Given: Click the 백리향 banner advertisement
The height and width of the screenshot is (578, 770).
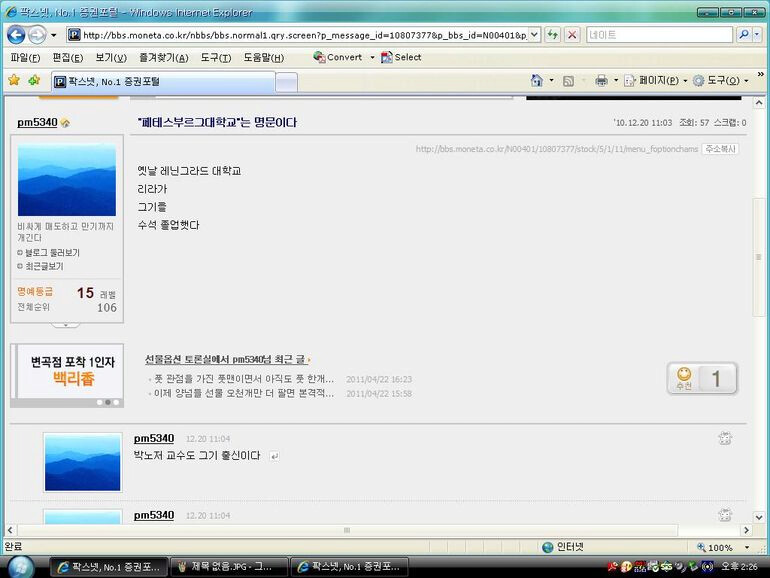Looking at the screenshot, I should coord(67,371).
